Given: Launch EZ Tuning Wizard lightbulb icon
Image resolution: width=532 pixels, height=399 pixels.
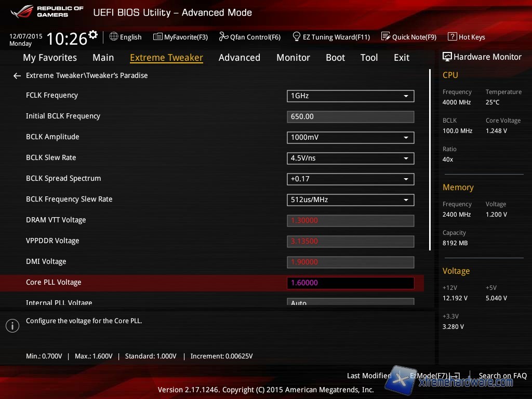Looking at the screenshot, I should click(x=297, y=37).
